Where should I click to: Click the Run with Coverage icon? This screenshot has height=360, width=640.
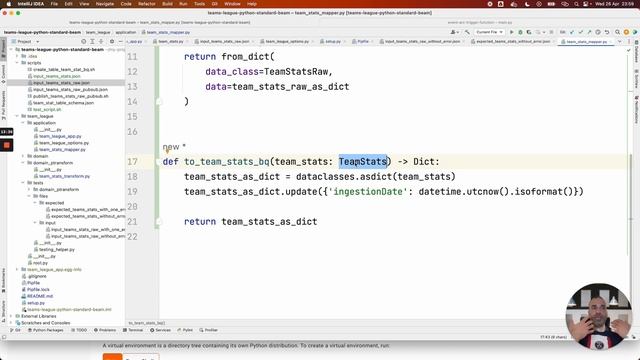529,32
